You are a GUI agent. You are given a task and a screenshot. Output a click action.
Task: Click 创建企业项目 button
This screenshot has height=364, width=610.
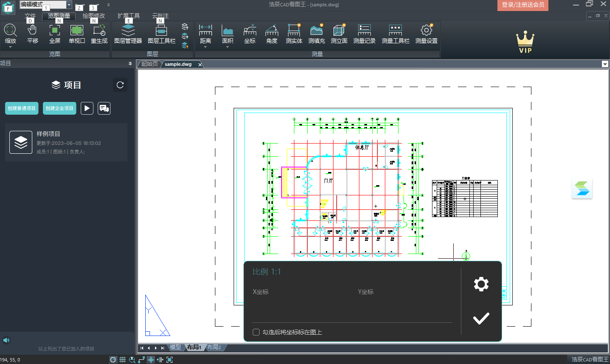click(x=59, y=108)
